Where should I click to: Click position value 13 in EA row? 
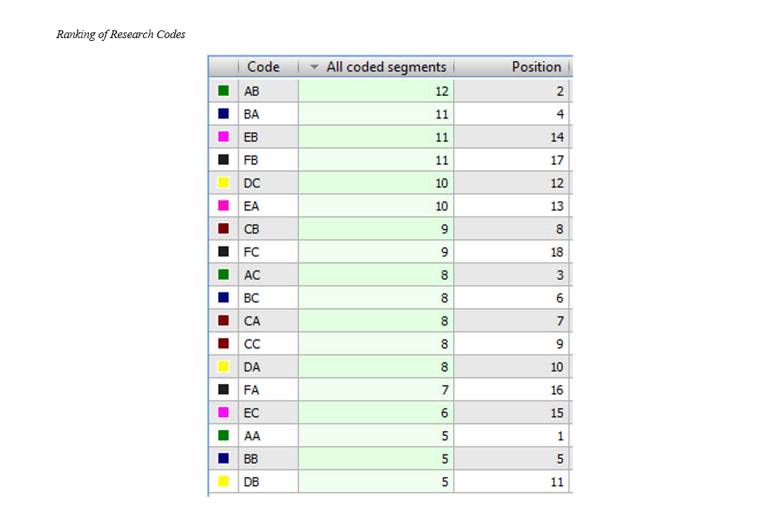(557, 206)
